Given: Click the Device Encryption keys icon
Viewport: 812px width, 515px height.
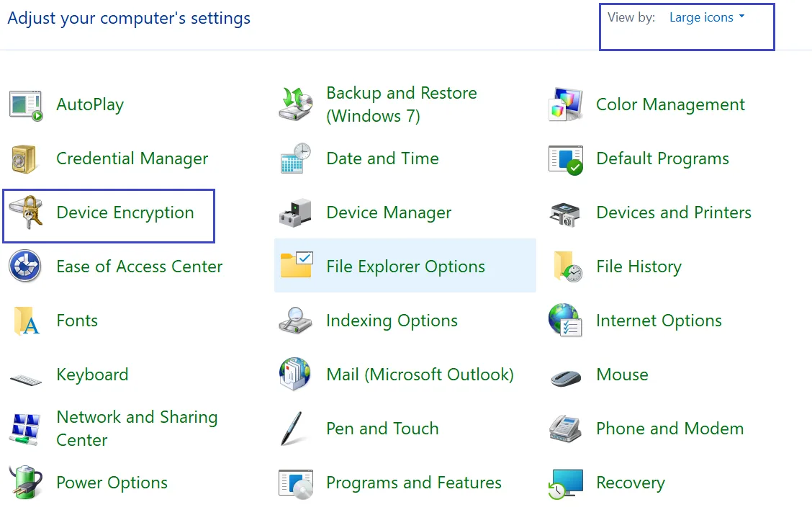Looking at the screenshot, I should pyautogui.click(x=26, y=213).
